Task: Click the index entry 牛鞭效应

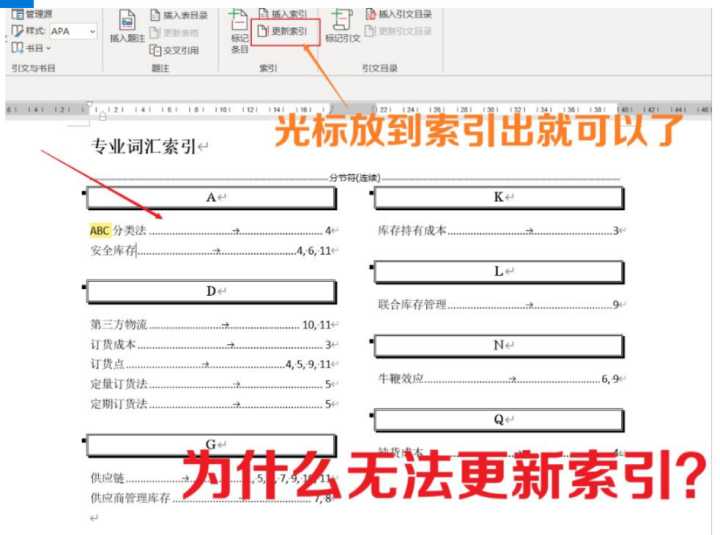Action: point(400,379)
